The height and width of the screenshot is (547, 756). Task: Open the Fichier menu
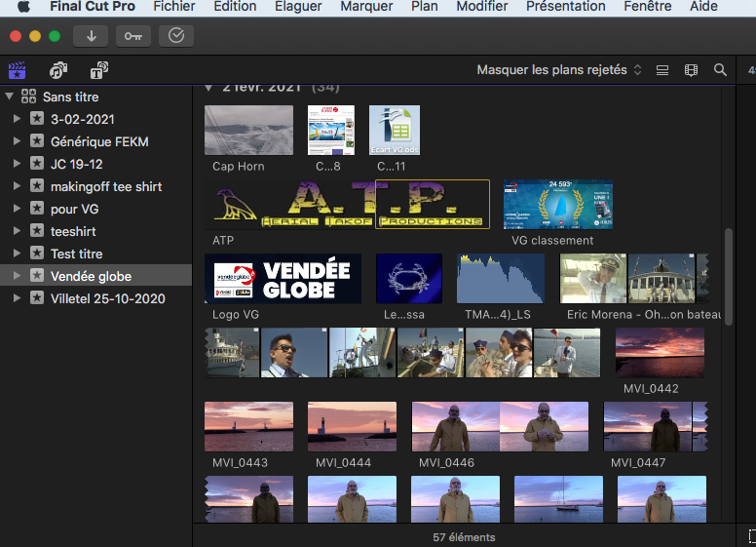(x=174, y=7)
